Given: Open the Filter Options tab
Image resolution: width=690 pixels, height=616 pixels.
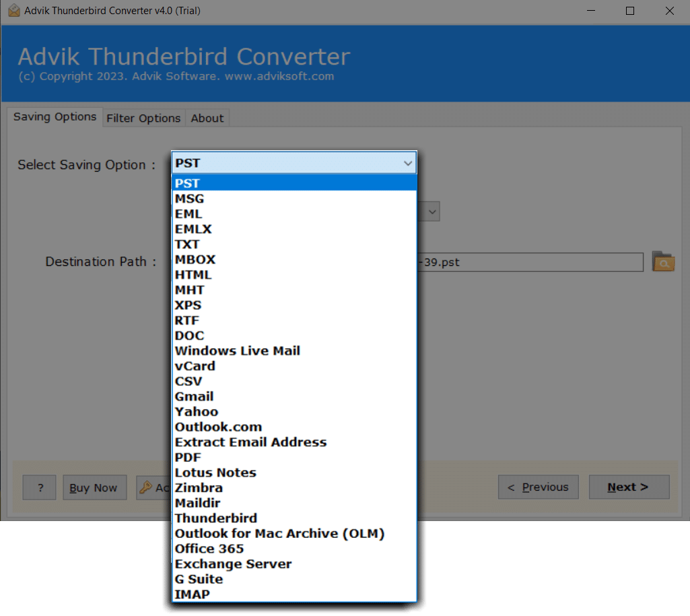Looking at the screenshot, I should click(143, 118).
